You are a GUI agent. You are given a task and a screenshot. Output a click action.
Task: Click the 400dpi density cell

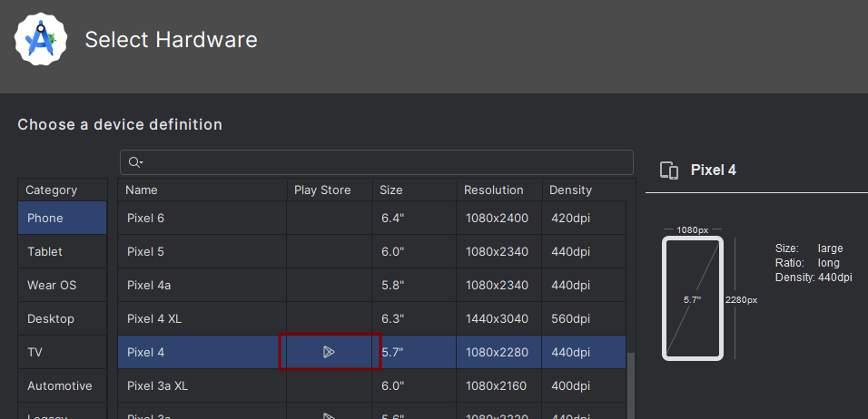584,385
